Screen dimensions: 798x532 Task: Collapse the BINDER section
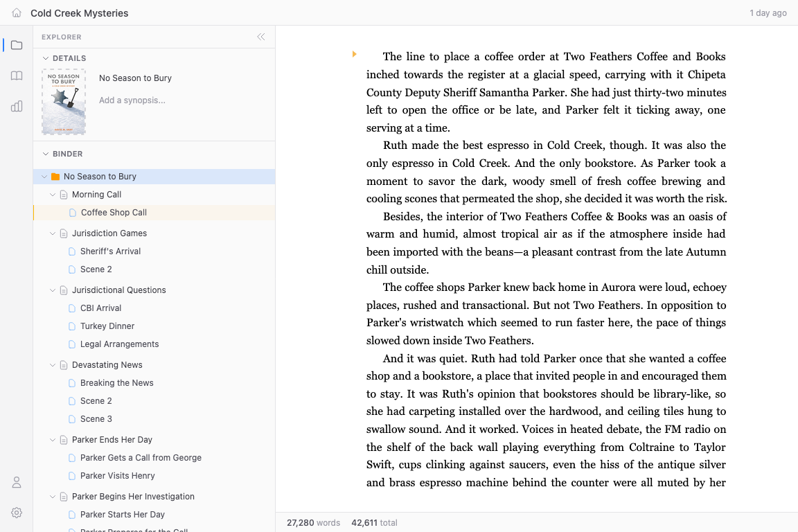coord(46,154)
